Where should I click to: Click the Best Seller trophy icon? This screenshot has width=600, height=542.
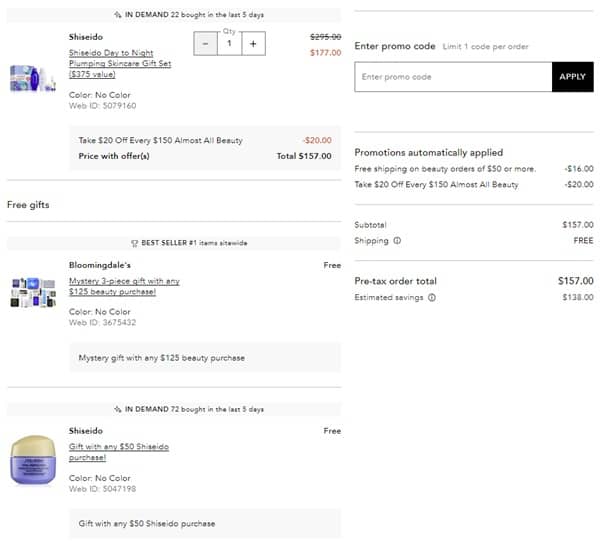pos(134,242)
